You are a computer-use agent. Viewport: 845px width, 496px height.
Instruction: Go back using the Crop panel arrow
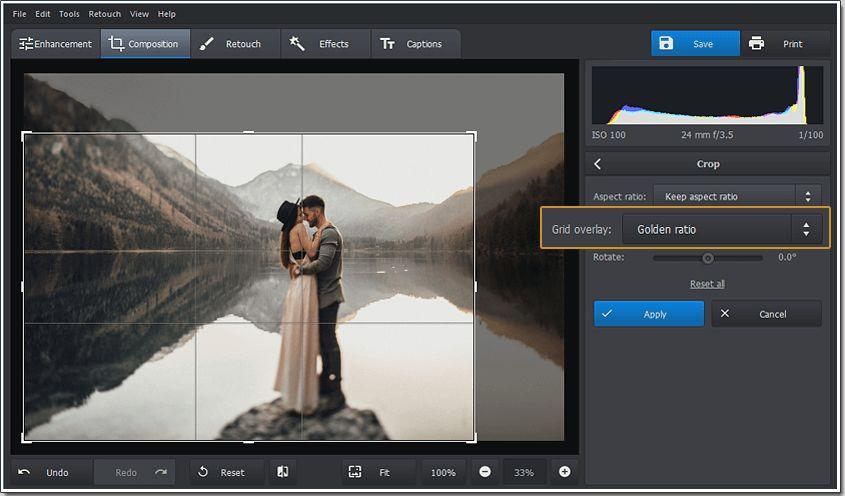(x=598, y=164)
